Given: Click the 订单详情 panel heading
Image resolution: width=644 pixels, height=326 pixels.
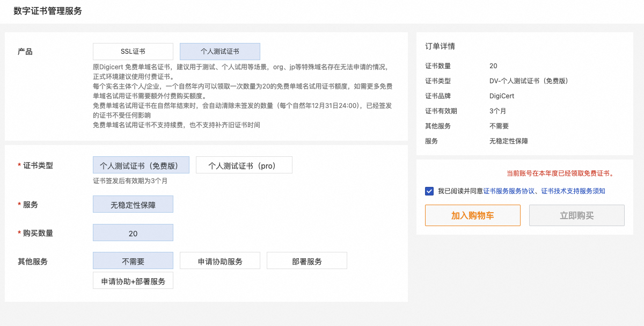Looking at the screenshot, I should 440,46.
